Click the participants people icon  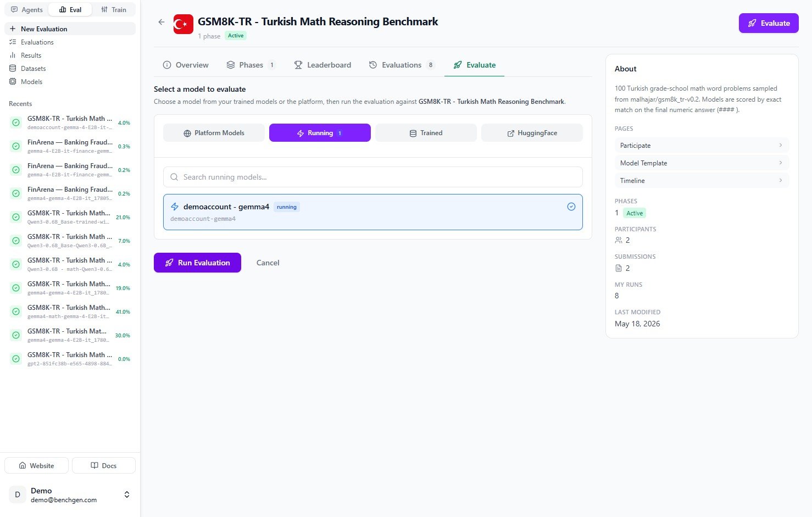coord(619,240)
